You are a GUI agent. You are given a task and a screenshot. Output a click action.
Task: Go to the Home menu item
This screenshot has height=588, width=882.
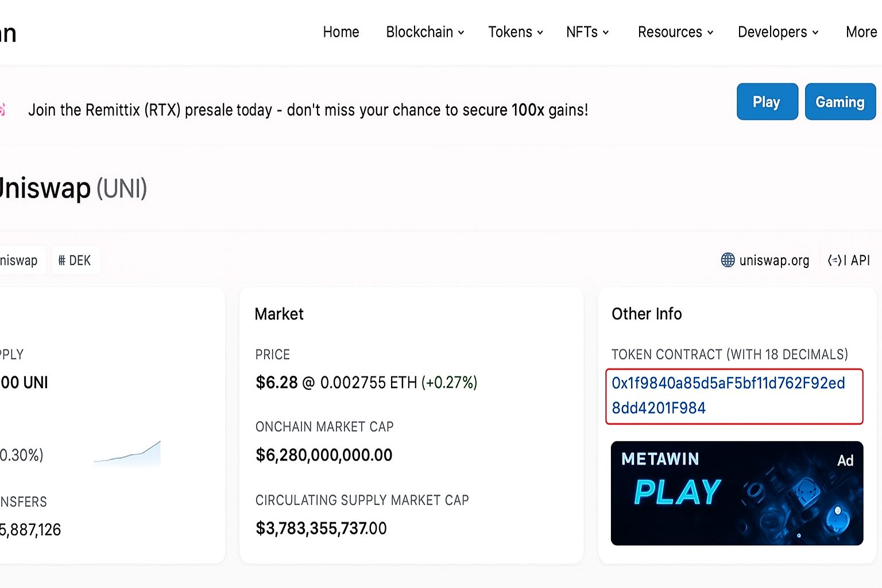click(x=341, y=32)
